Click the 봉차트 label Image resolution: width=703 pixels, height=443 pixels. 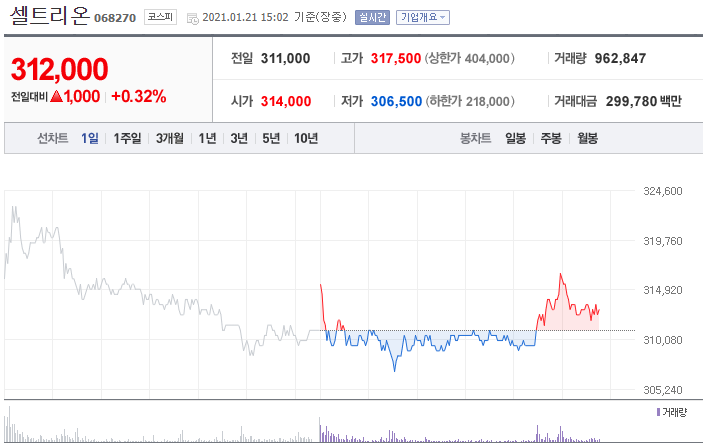click(475, 138)
